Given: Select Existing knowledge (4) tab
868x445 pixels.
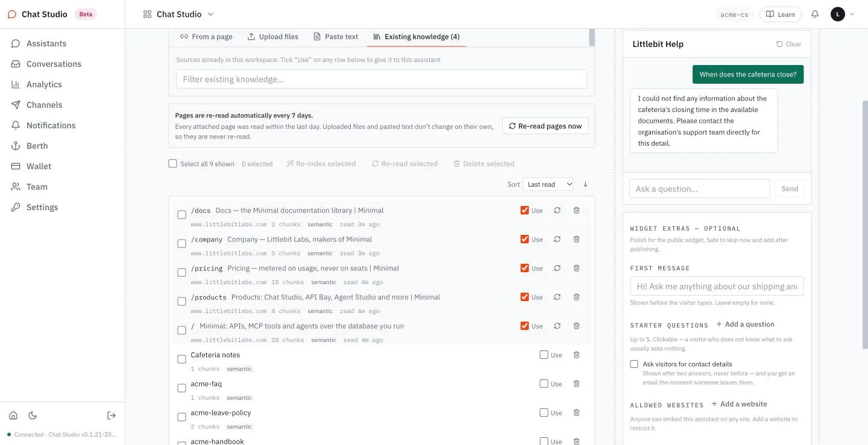Looking at the screenshot, I should 416,37.
